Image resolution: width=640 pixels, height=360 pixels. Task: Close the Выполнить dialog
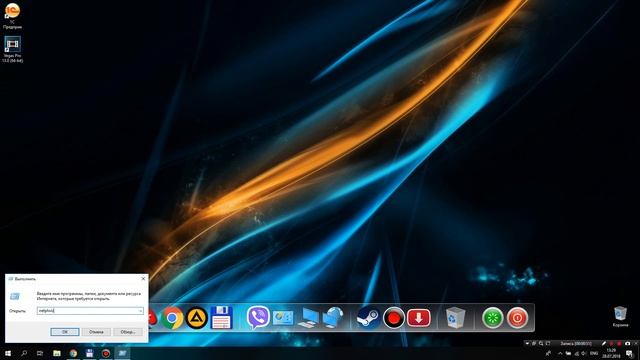point(143,279)
